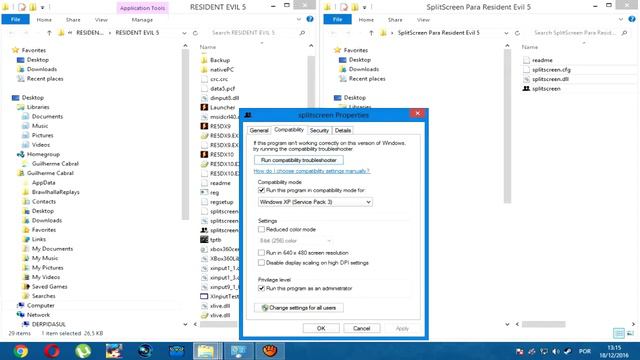Confirm properties with OK button
The image size is (640, 360).
point(321,328)
